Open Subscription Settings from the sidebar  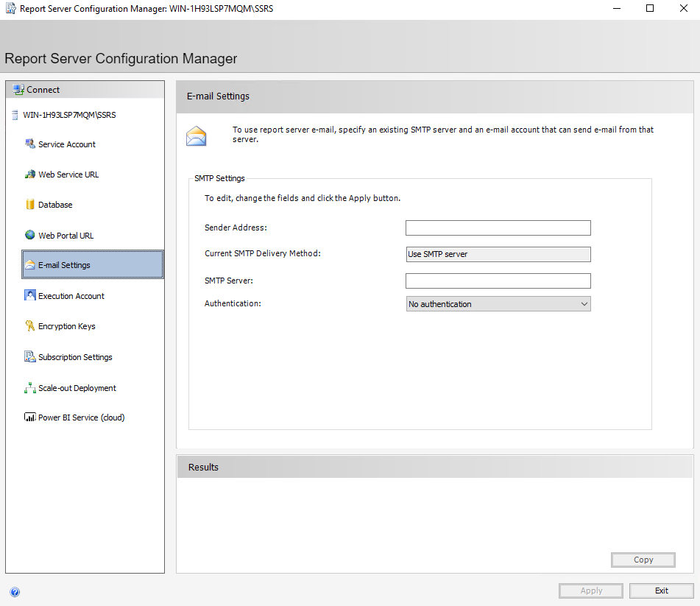30,357
